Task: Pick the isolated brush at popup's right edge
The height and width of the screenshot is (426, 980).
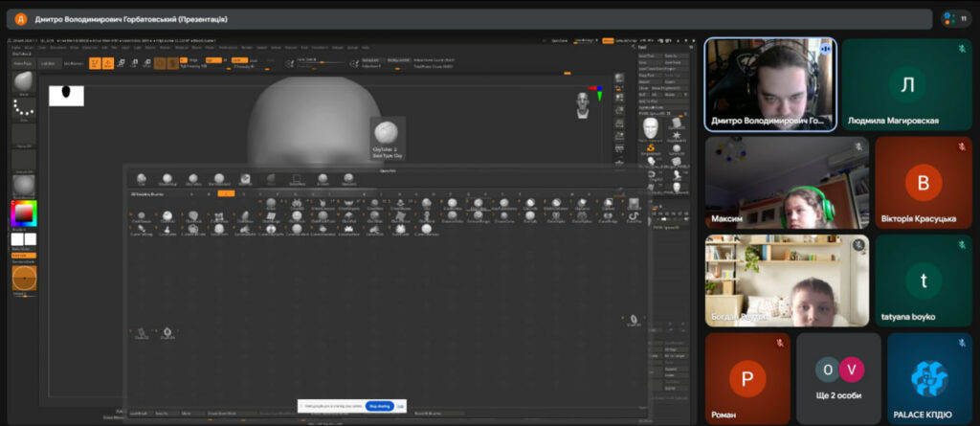Action: pos(633,319)
